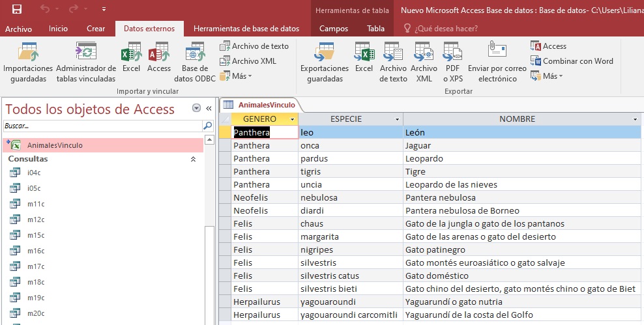
Task: Open the navigation pane category dropdown
Action: click(x=196, y=108)
